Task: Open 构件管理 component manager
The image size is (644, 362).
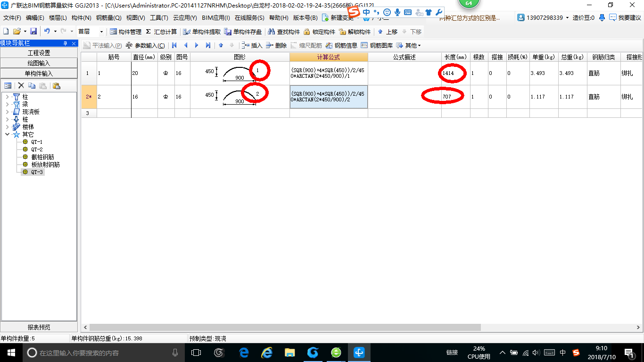Action: pyautogui.click(x=125, y=32)
